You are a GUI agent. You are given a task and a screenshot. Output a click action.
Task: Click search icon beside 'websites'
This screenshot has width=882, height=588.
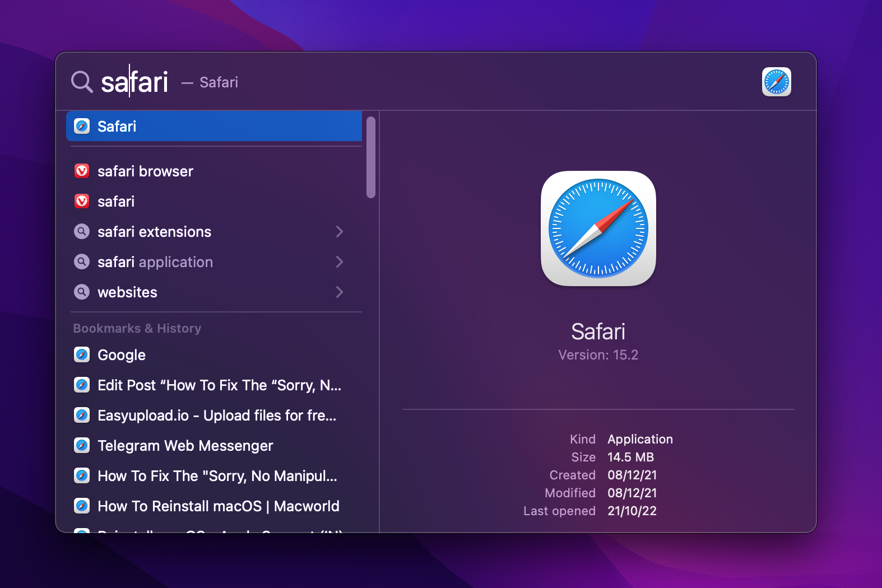tap(82, 292)
